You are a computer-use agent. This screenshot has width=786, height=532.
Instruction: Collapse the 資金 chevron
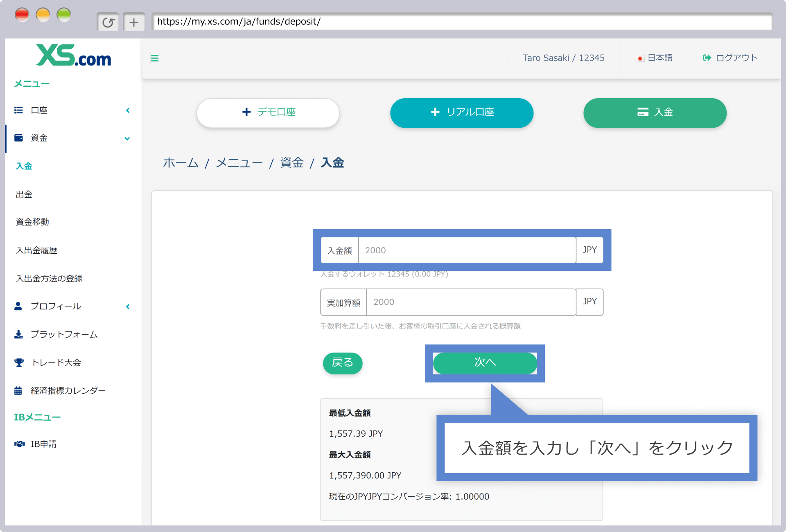point(127,139)
